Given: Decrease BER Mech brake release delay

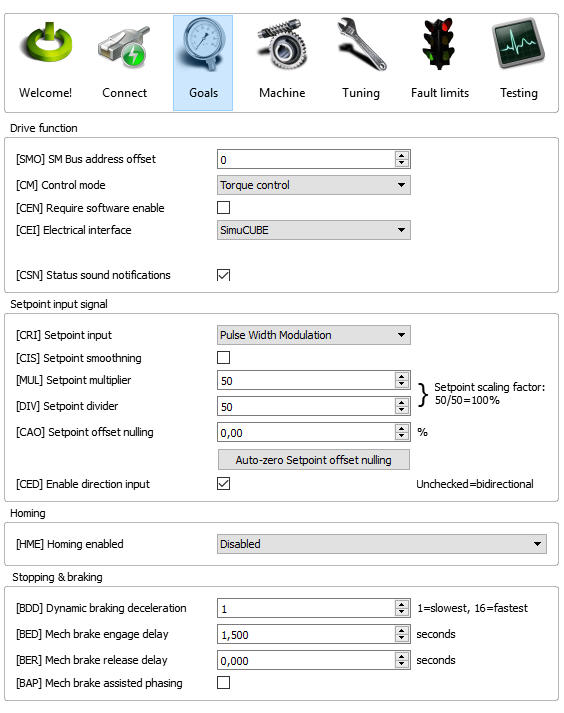Looking at the screenshot, I should click(401, 664).
